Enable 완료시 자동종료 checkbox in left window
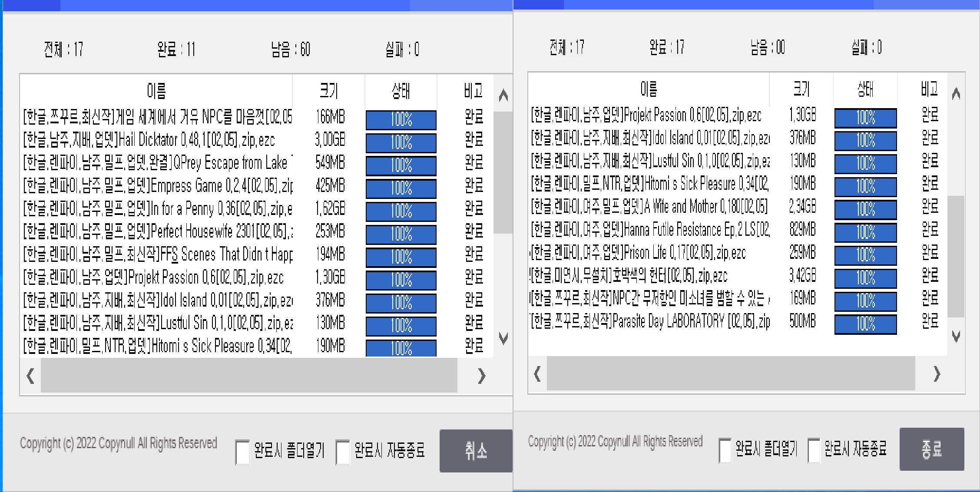This screenshot has width=980, height=492. 343,452
